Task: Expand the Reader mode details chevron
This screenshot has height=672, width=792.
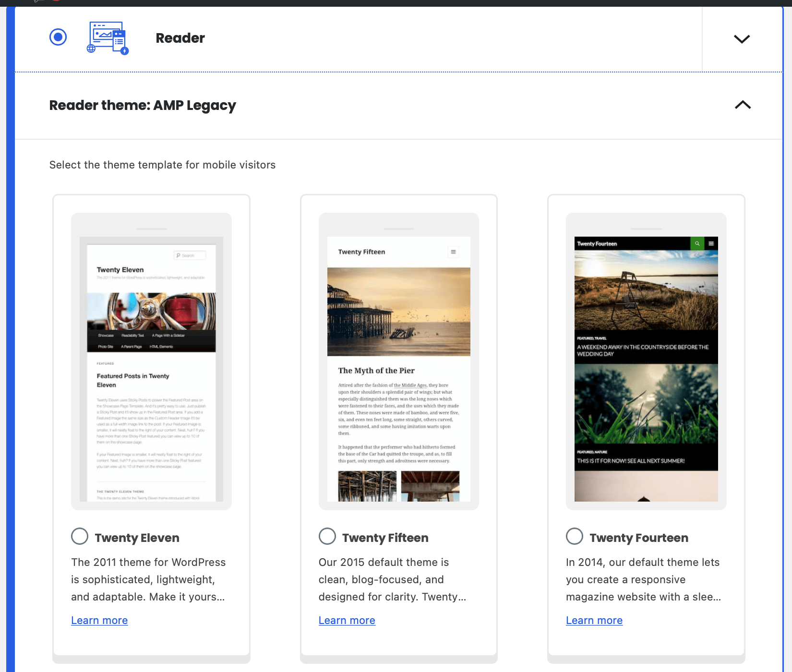Action: pyautogui.click(x=742, y=39)
